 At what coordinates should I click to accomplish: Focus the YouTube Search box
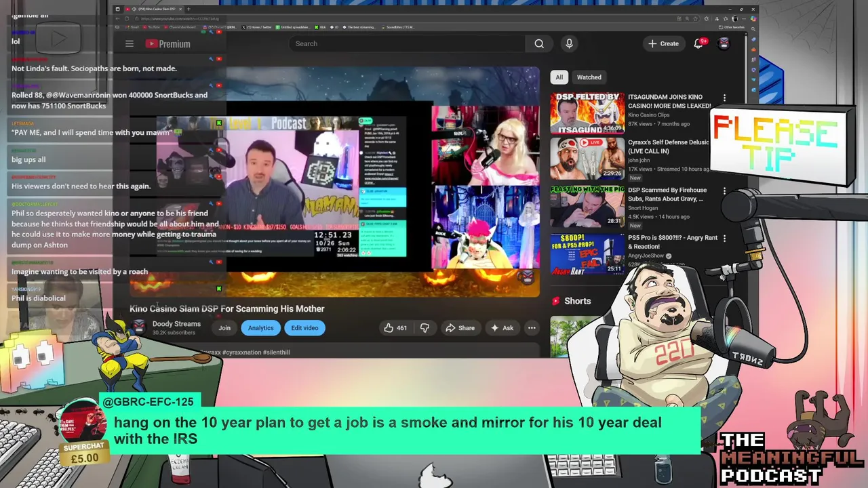407,43
